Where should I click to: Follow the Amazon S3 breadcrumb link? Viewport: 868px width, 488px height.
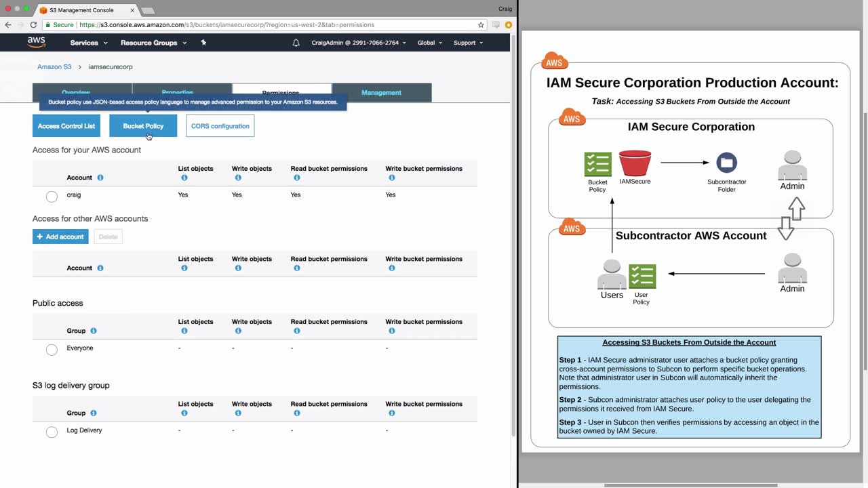tap(54, 67)
